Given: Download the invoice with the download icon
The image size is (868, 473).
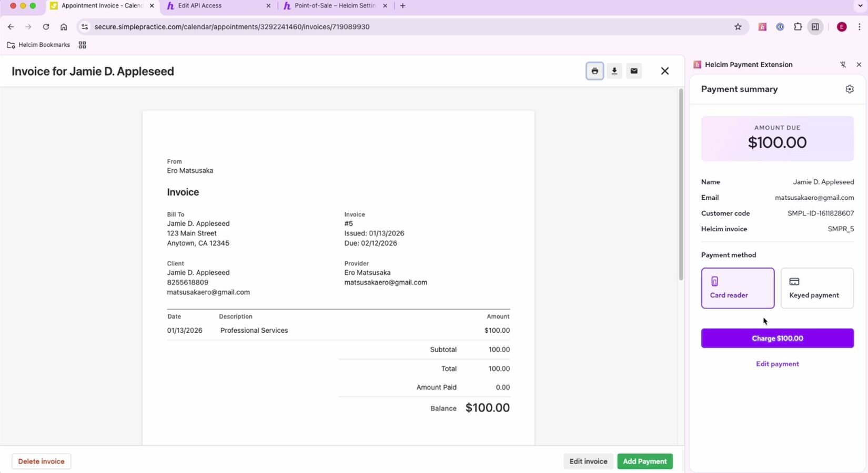Looking at the screenshot, I should point(614,71).
